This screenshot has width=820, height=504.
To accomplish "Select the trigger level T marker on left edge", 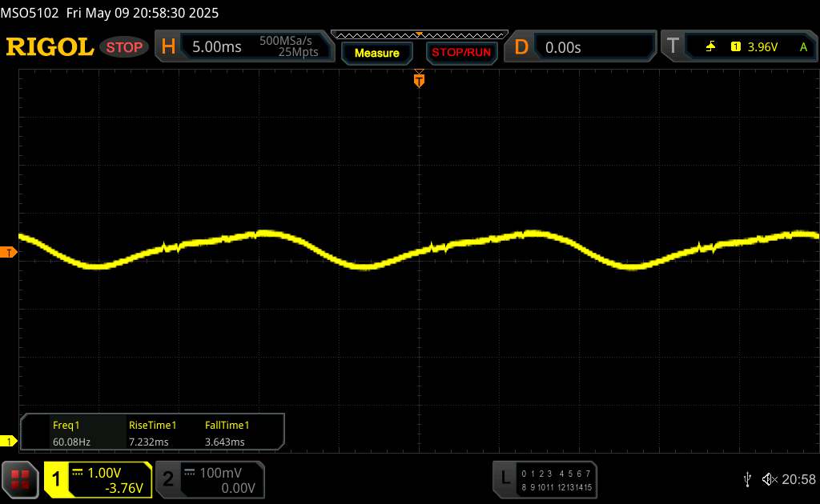I will [9, 253].
